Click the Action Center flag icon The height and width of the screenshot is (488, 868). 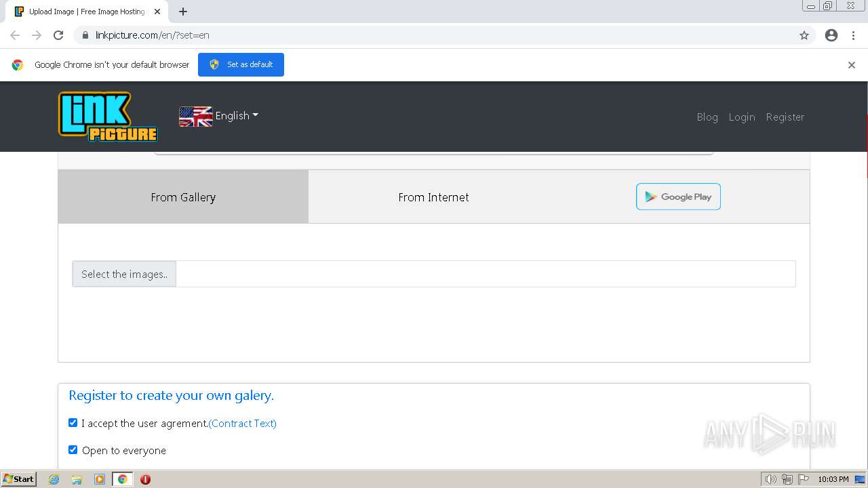pyautogui.click(x=804, y=479)
